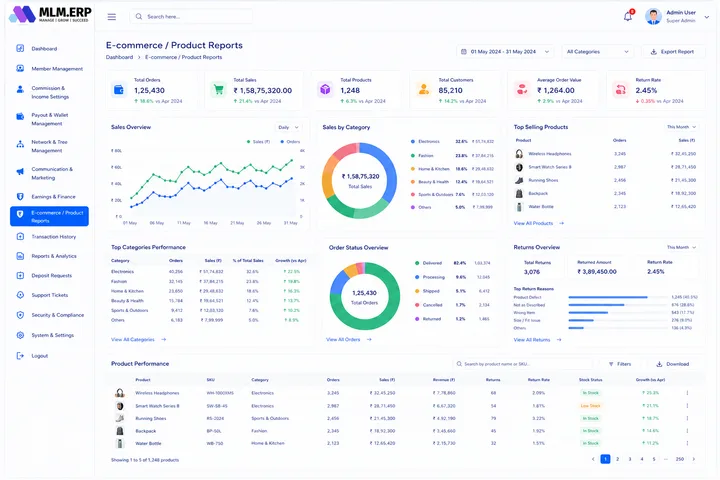Open View All Orders link
The height and width of the screenshot is (480, 720).
tap(349, 339)
